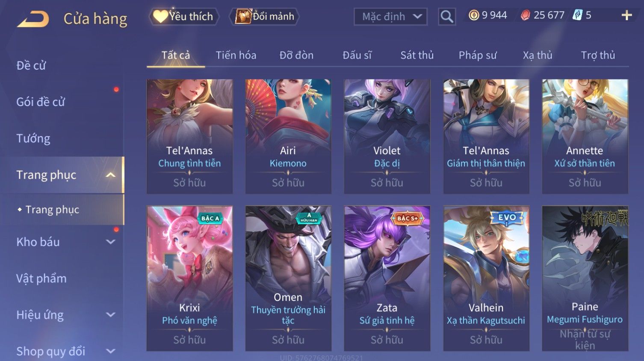The width and height of the screenshot is (644, 361).
Task: Select the Xạ thủ tab
Action: pyautogui.click(x=538, y=55)
